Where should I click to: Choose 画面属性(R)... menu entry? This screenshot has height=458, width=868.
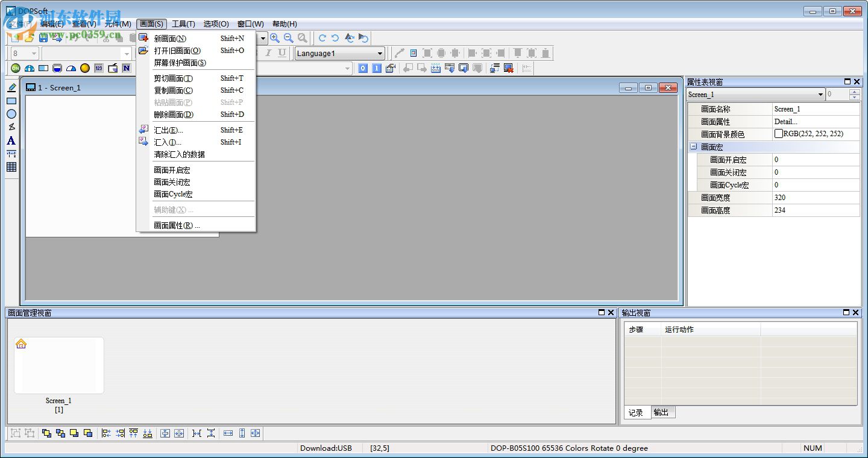tap(197, 225)
